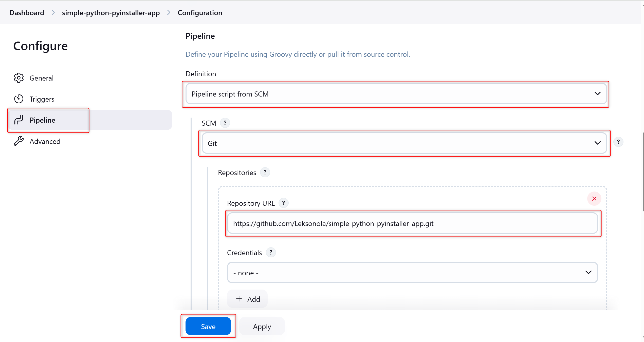Expand breadcrumb chevron after simple-python-pyinstaller-app
Image resolution: width=644 pixels, height=342 pixels.
[x=169, y=13]
